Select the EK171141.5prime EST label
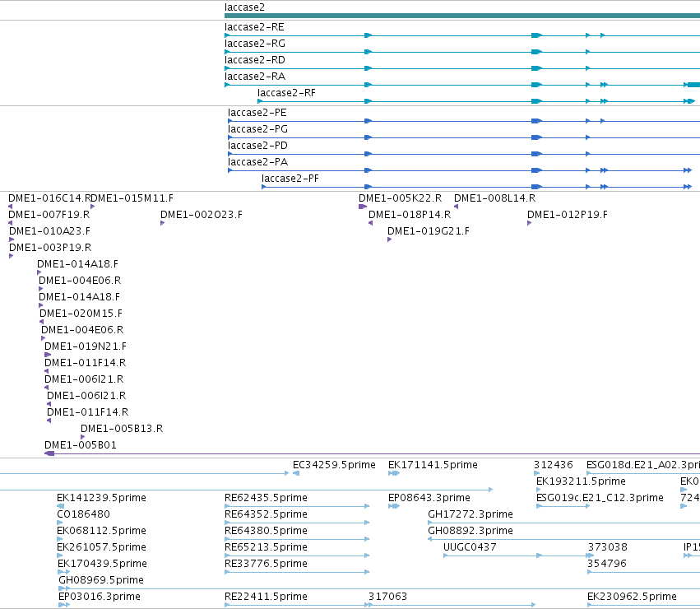The height and width of the screenshot is (609, 700). point(433,465)
